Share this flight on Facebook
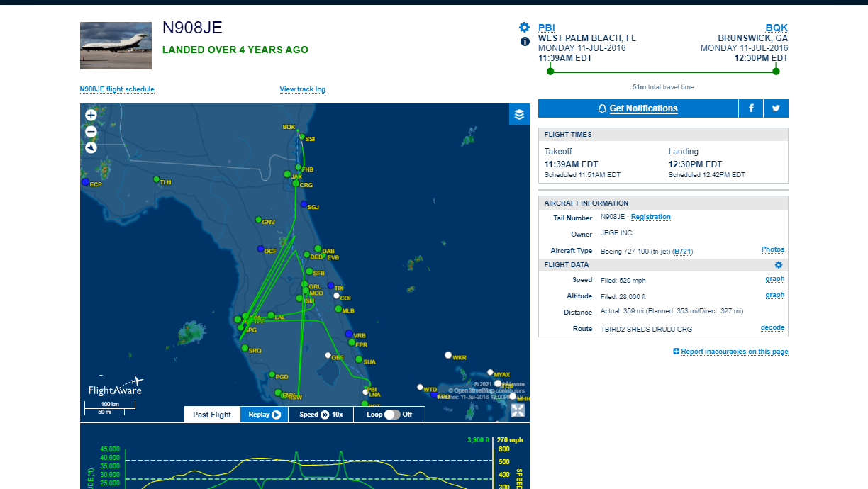The height and width of the screenshot is (489, 868). [x=751, y=108]
